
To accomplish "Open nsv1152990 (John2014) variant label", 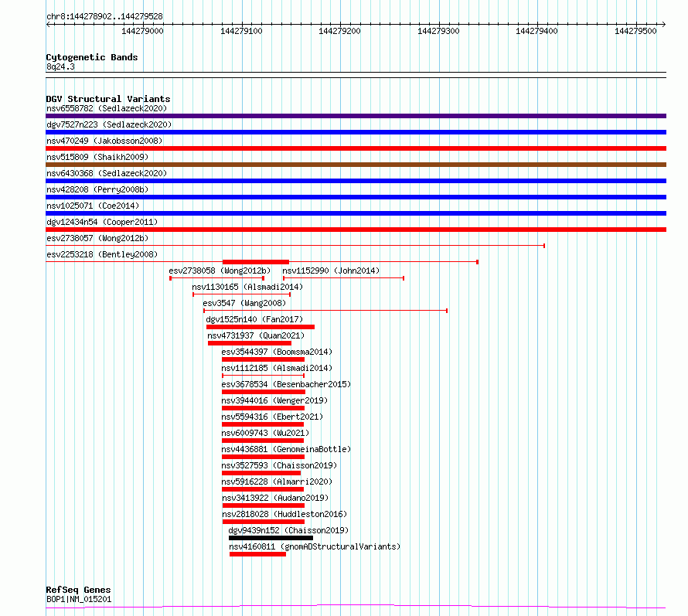I will point(331,271).
